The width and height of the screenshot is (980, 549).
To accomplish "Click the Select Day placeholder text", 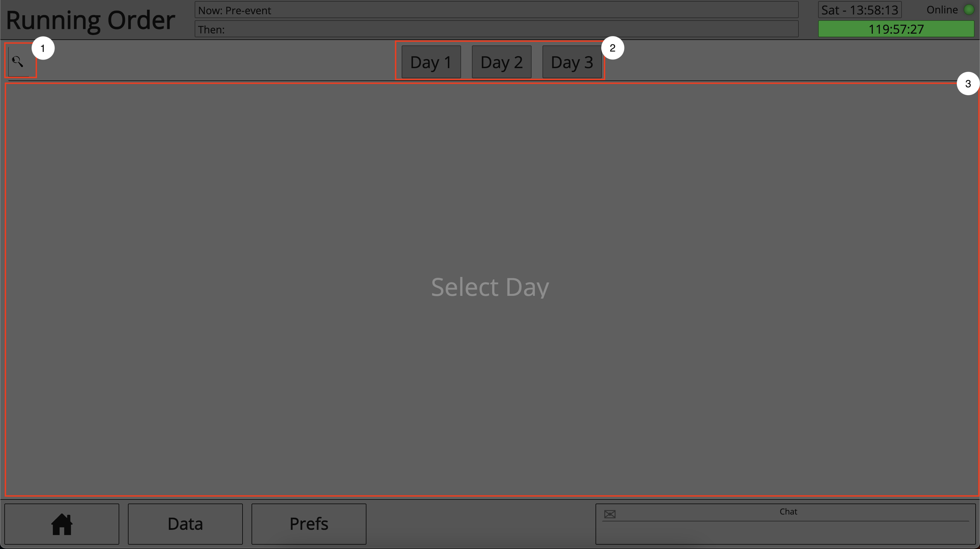I will tap(490, 287).
